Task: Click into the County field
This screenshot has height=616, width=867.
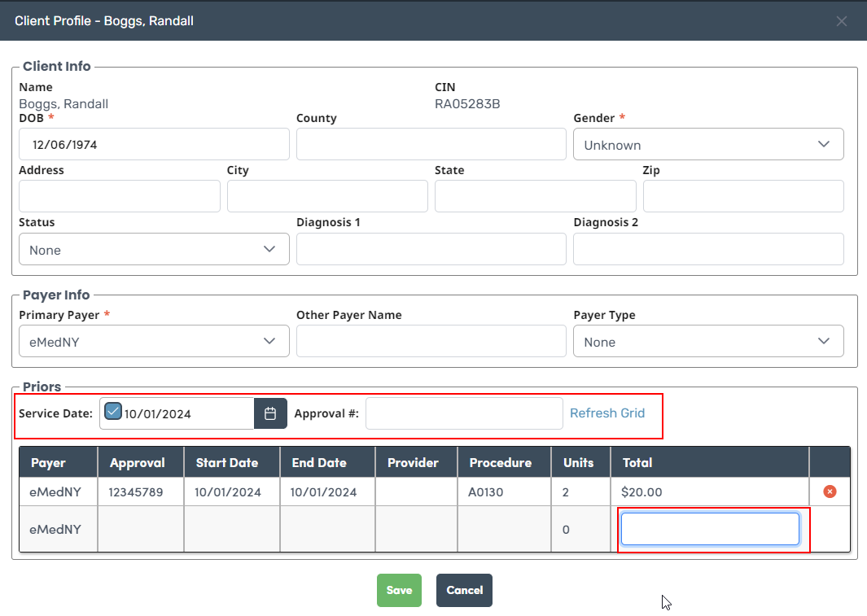Action: (x=431, y=145)
